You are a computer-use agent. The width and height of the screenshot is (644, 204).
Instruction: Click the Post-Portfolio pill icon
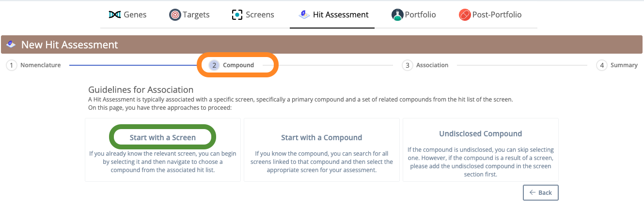coord(464,15)
